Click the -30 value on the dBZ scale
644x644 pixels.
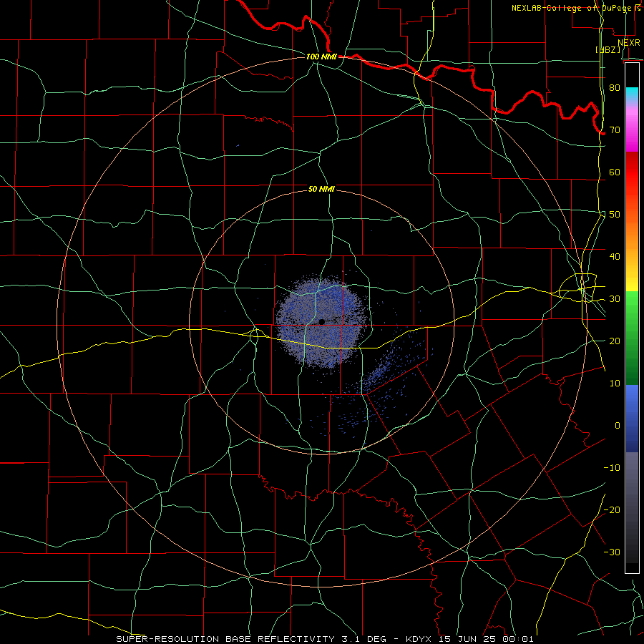(612, 552)
